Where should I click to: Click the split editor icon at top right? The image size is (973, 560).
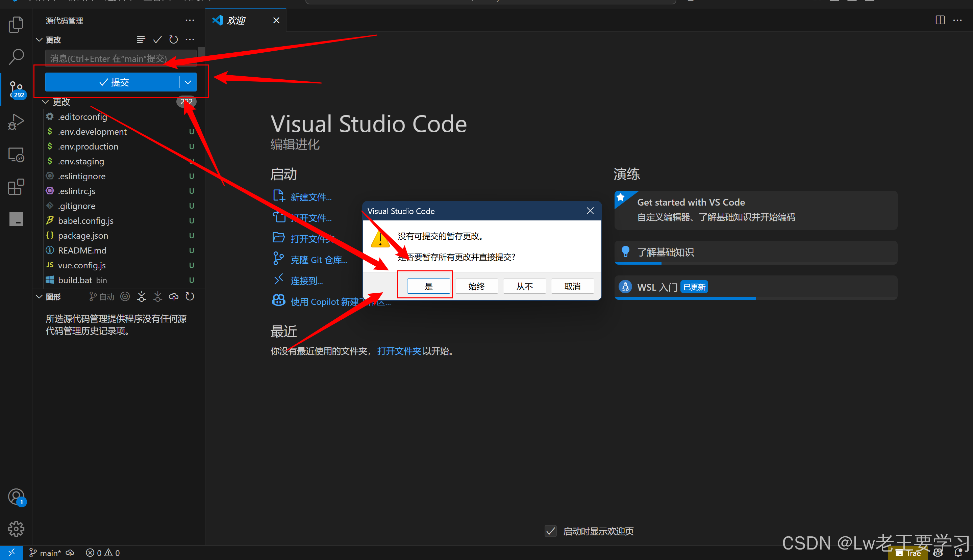tap(940, 20)
